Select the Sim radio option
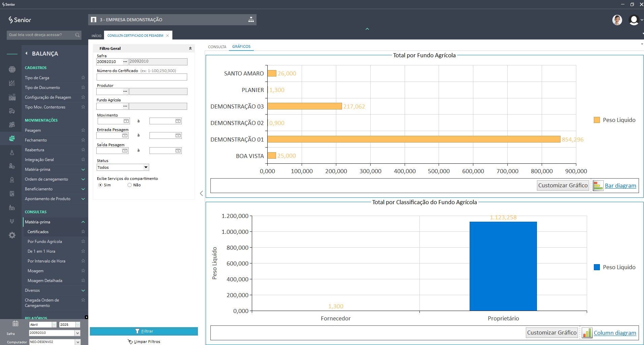 (x=100, y=185)
